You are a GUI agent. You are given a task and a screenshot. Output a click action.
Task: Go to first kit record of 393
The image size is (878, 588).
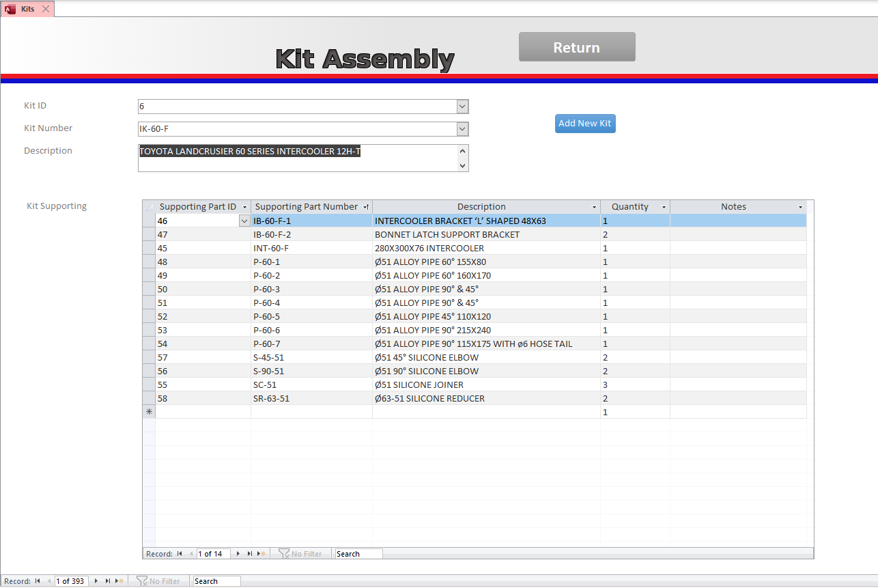tap(38, 581)
